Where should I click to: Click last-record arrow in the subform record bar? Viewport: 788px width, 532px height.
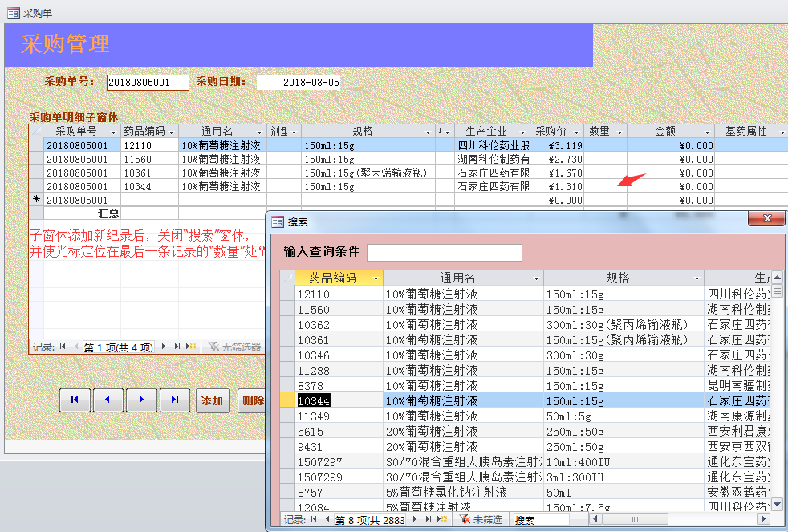pyautogui.click(x=177, y=347)
